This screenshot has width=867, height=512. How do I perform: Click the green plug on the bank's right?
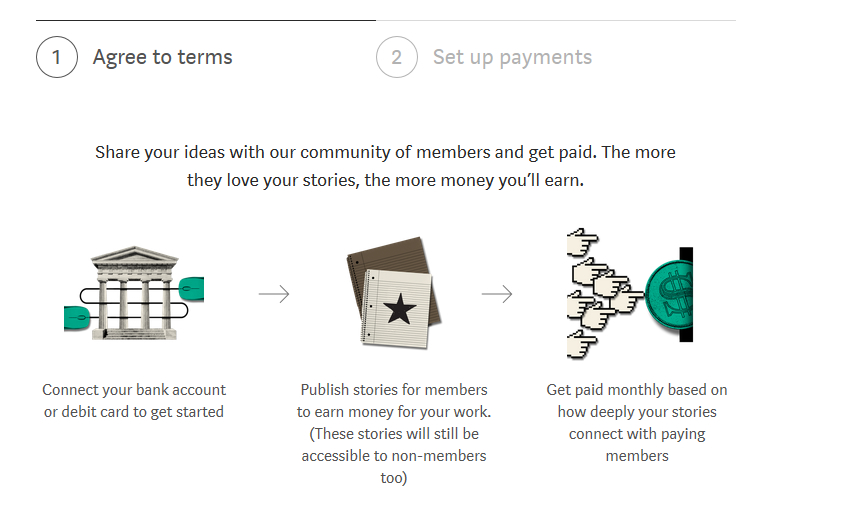point(191,289)
